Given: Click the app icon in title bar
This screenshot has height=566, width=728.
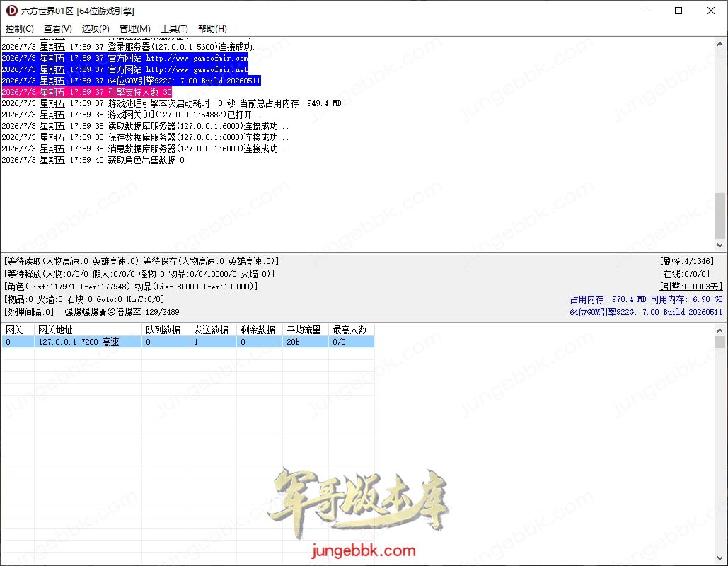Looking at the screenshot, I should [11, 11].
